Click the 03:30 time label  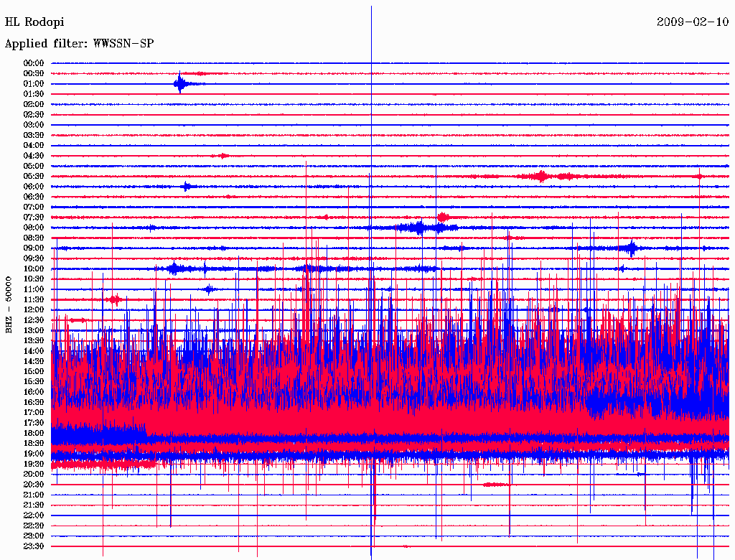coord(34,135)
